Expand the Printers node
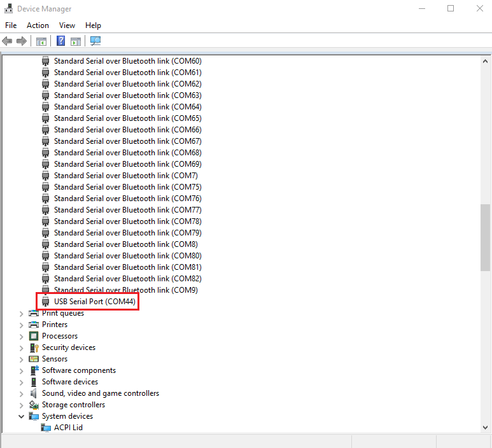 click(x=22, y=325)
